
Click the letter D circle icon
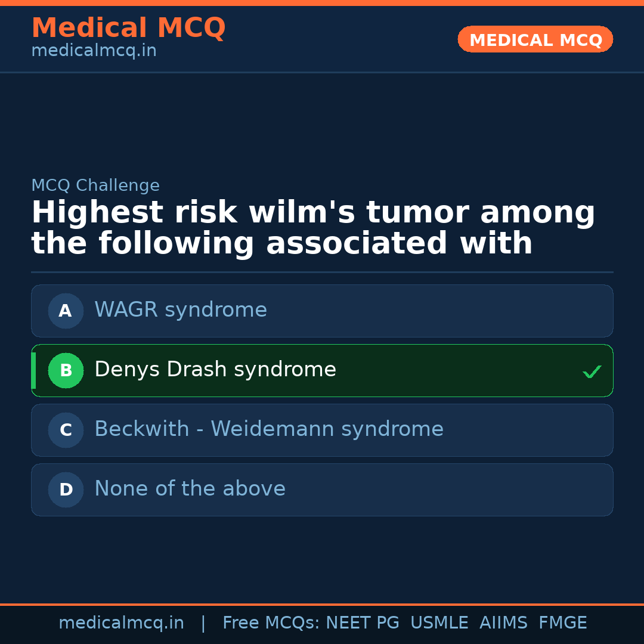tap(66, 490)
